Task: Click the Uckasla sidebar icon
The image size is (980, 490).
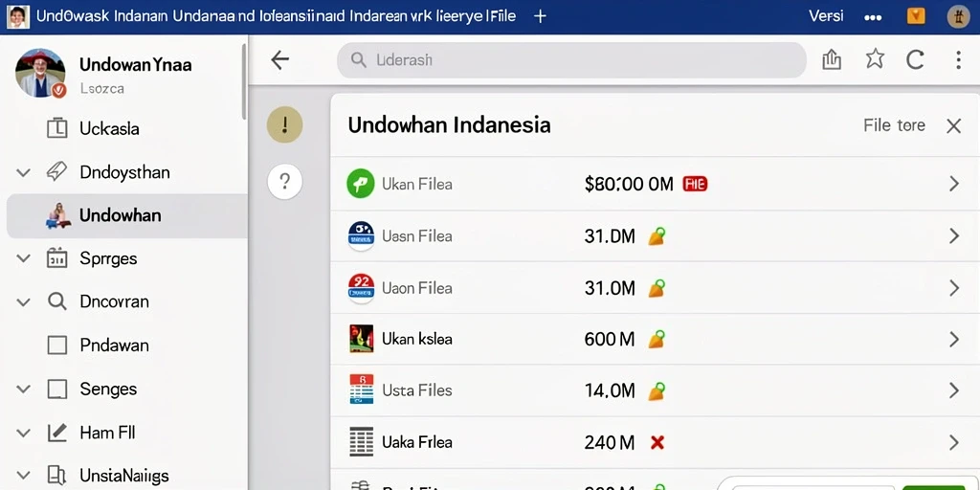Action: tap(56, 128)
